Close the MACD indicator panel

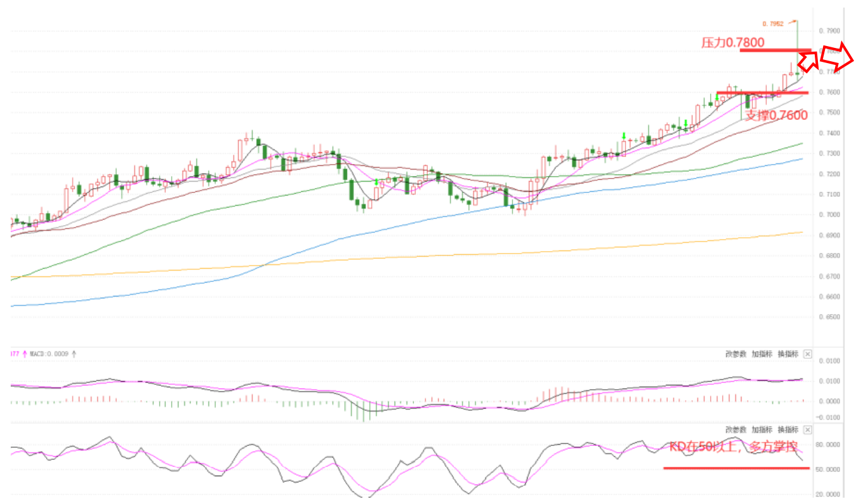[x=807, y=354]
